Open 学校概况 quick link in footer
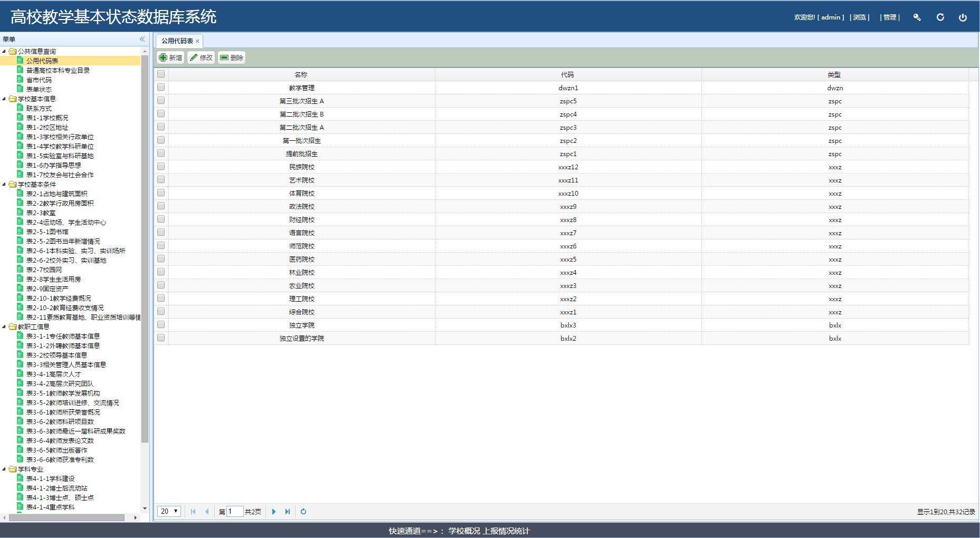 [x=464, y=531]
